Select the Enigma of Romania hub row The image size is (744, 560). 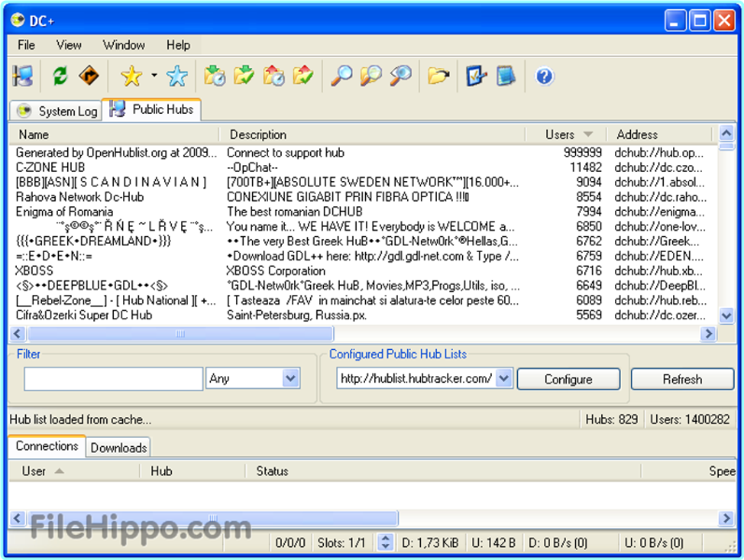tap(363, 212)
